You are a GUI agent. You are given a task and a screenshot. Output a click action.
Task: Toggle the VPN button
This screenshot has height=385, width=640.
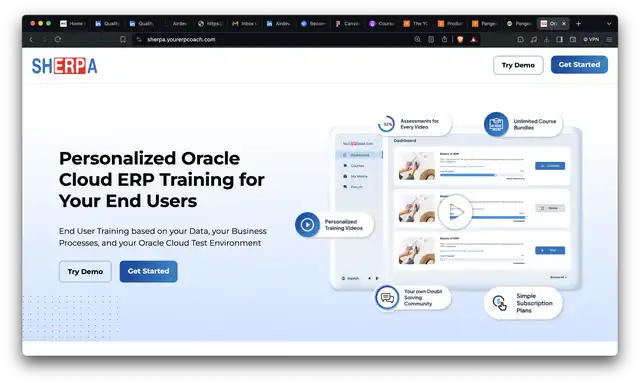(591, 40)
